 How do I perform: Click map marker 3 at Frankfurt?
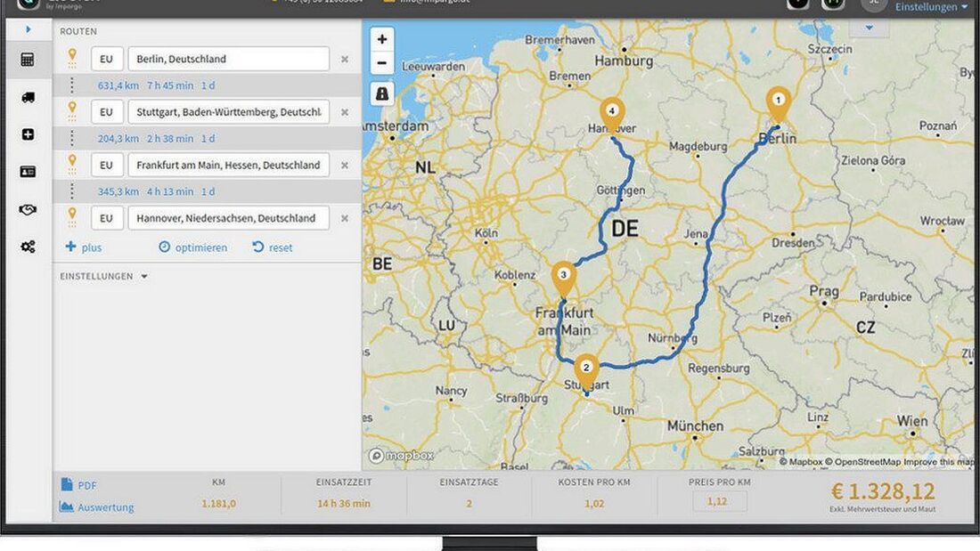pos(563,279)
